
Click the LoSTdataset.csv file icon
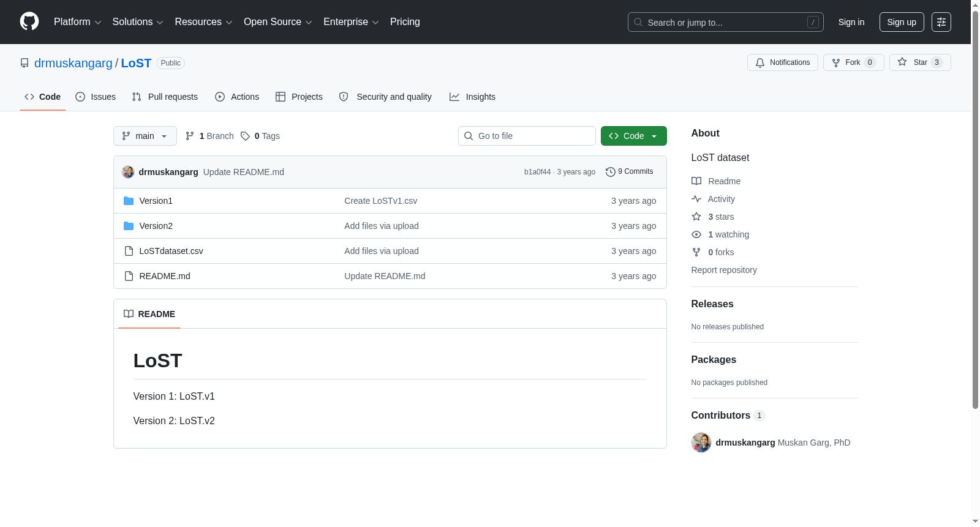click(x=129, y=251)
